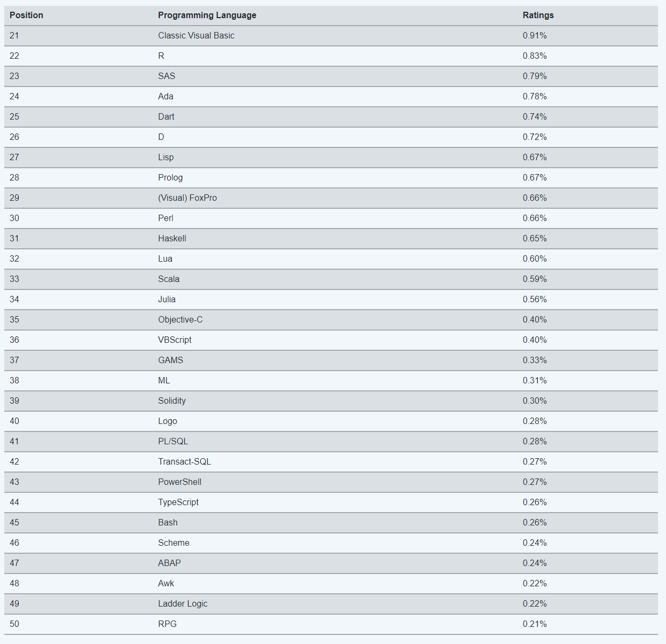Click the PowerShell cell
The height and width of the screenshot is (644, 666).
179,482
